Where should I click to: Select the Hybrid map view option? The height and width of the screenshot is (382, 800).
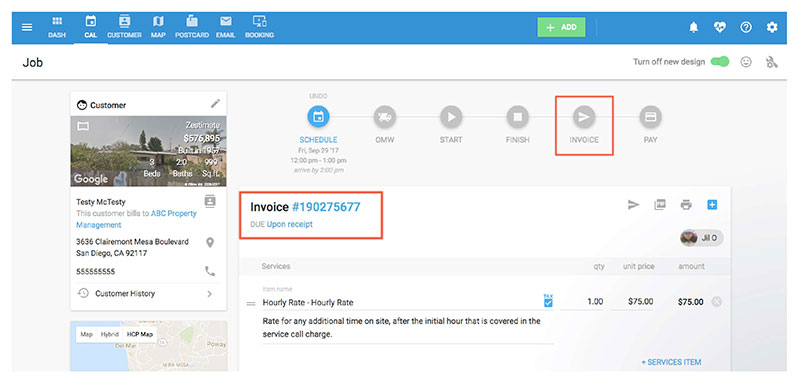[x=109, y=335]
